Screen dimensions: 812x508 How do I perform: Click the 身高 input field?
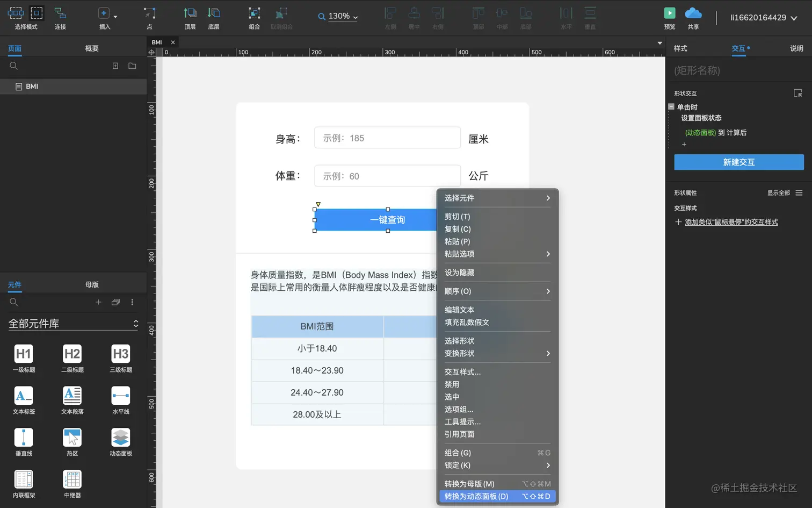(387, 138)
